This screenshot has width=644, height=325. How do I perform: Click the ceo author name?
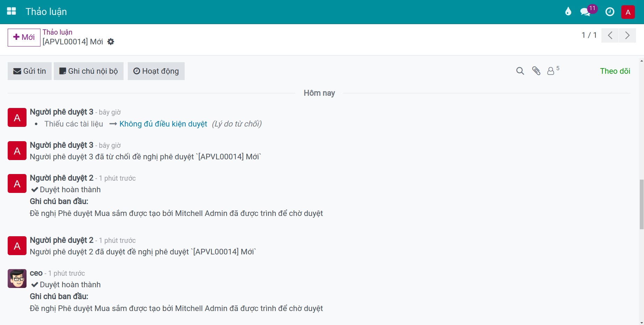[x=36, y=273]
